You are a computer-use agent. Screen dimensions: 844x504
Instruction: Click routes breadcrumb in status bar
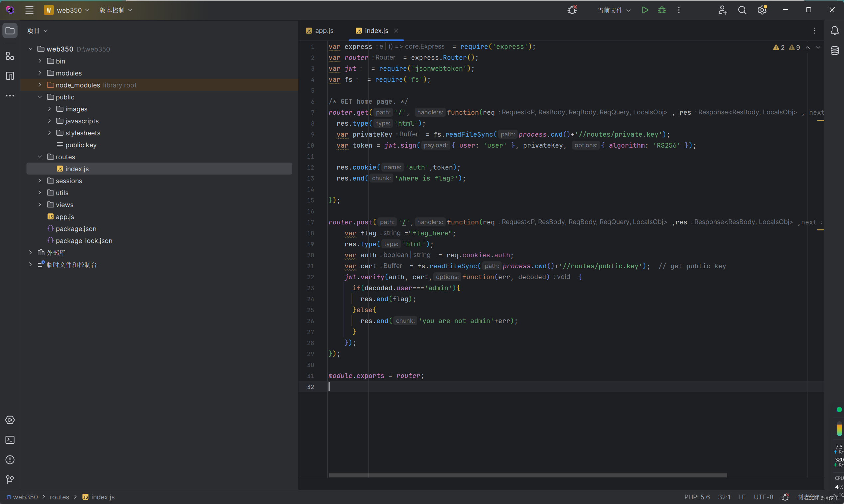coord(60,497)
